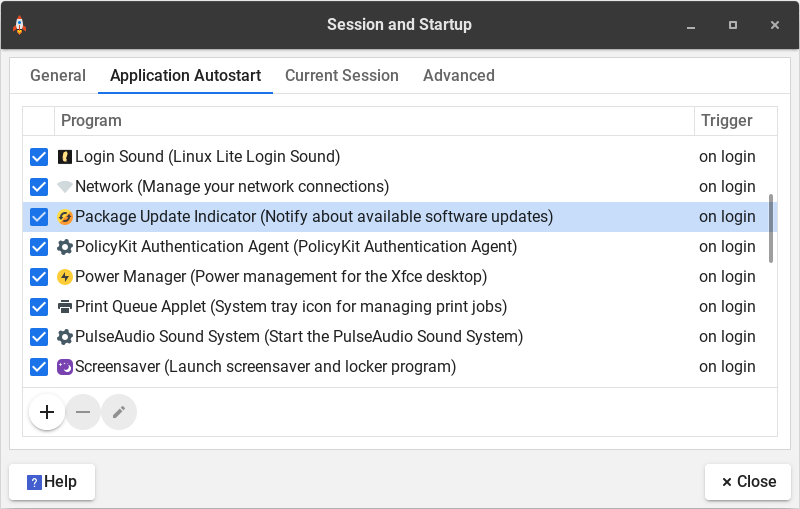Go to the Advanced tab
800x509 pixels.
click(x=458, y=76)
